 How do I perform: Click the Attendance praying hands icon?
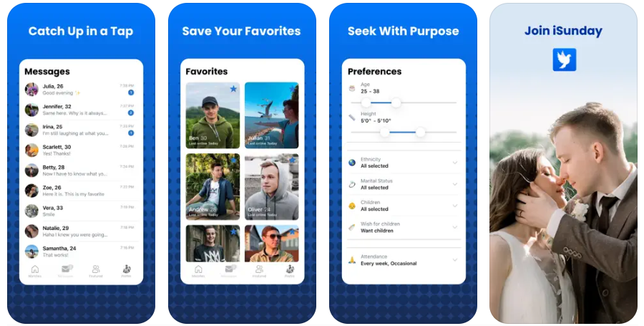pos(352,260)
